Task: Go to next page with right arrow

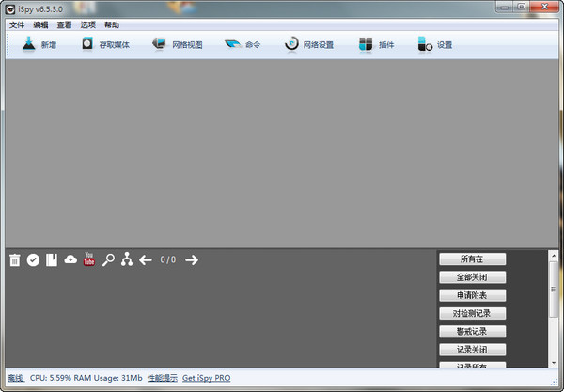Action: coord(192,260)
